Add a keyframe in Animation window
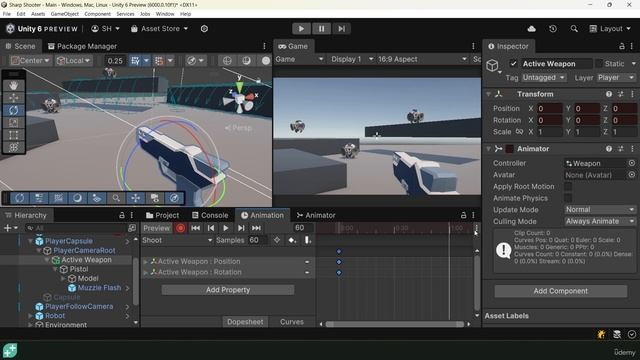The width and height of the screenshot is (640, 360). (x=292, y=240)
